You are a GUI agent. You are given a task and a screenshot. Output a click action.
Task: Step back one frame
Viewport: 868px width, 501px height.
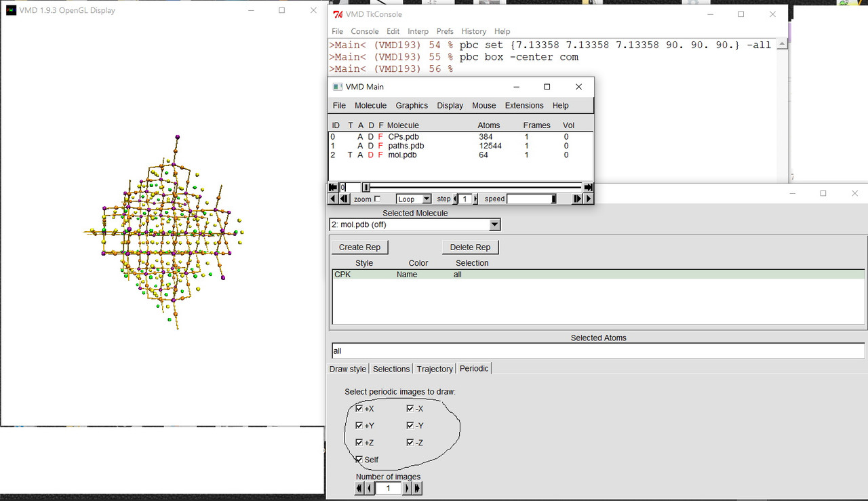click(x=344, y=199)
